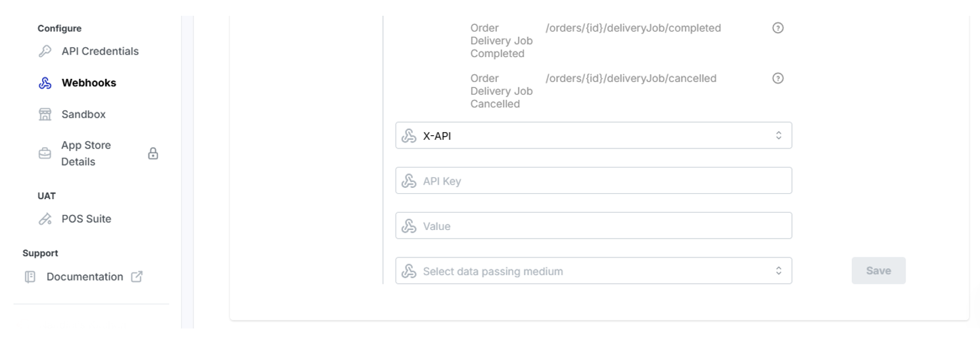Click the POS Suite paint tool icon
Screen dimensions: 980x337
click(45, 219)
